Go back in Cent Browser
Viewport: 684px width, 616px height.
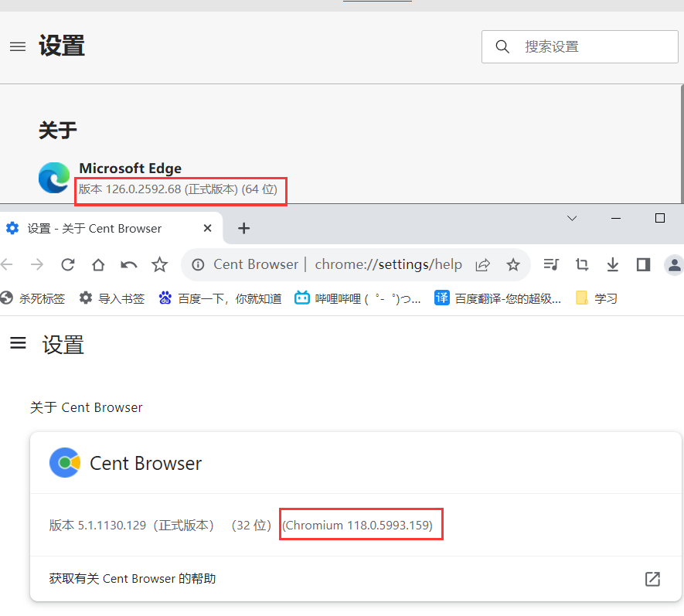tap(6, 264)
